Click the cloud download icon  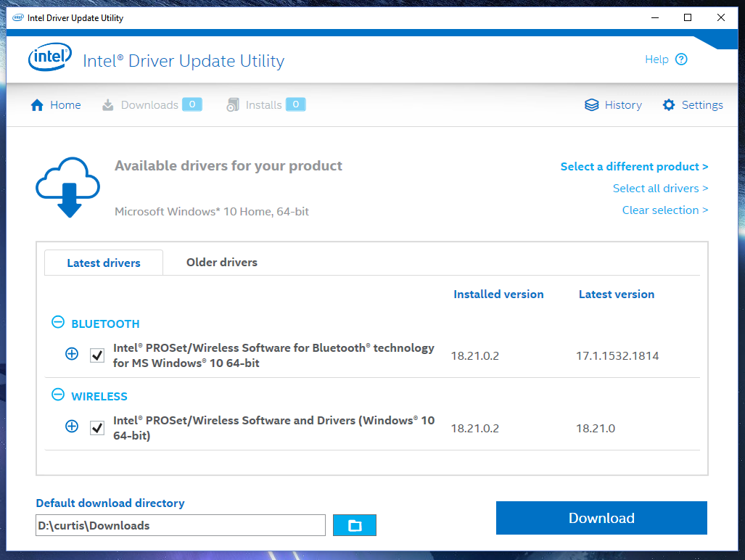(x=68, y=187)
